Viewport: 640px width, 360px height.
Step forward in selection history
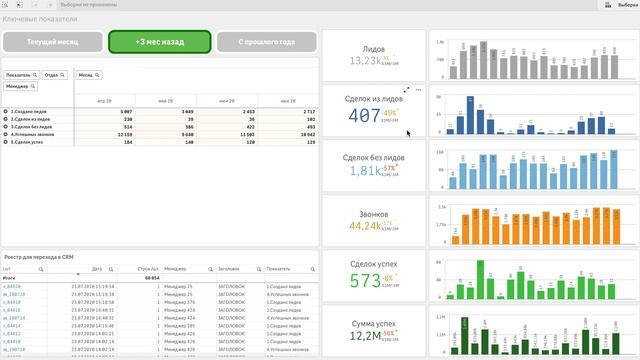50,5
